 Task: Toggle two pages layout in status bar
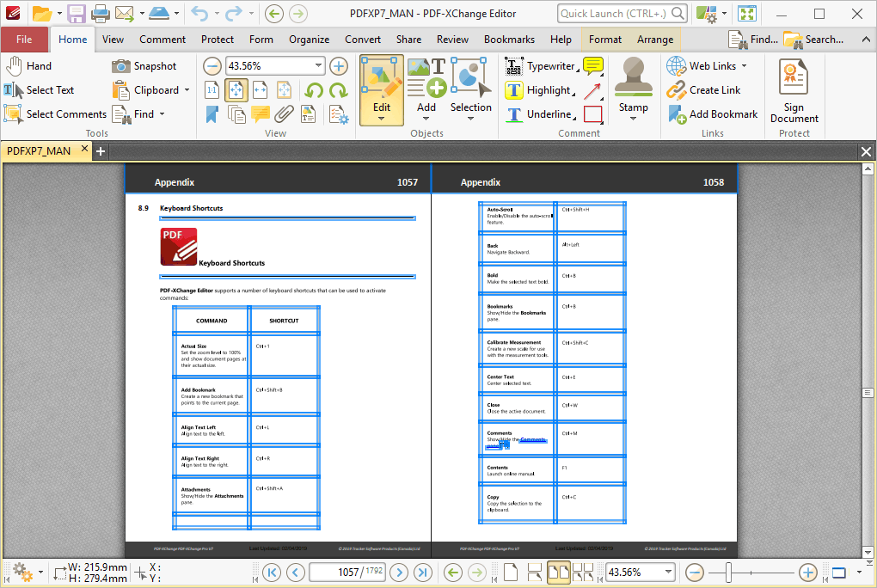(559, 573)
